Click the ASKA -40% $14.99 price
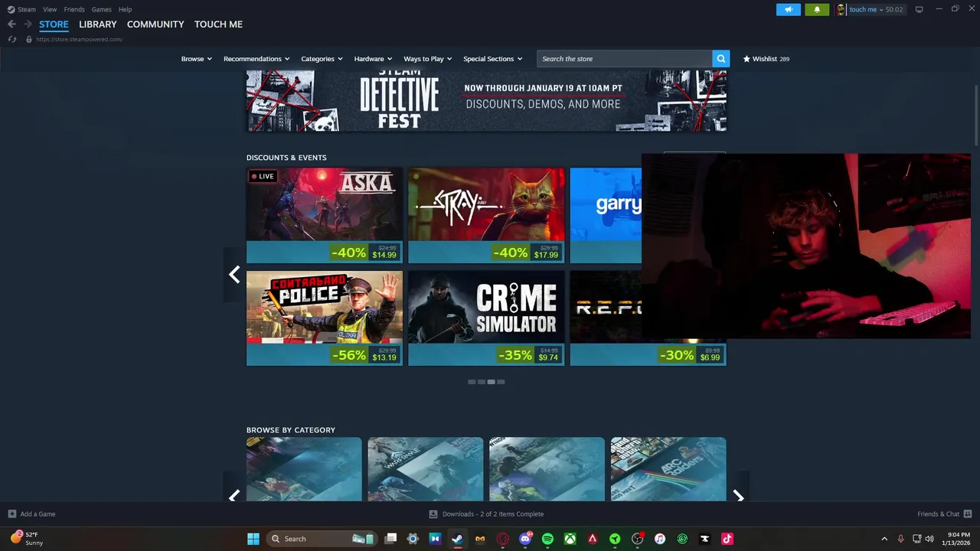The height and width of the screenshot is (551, 980). (365, 253)
